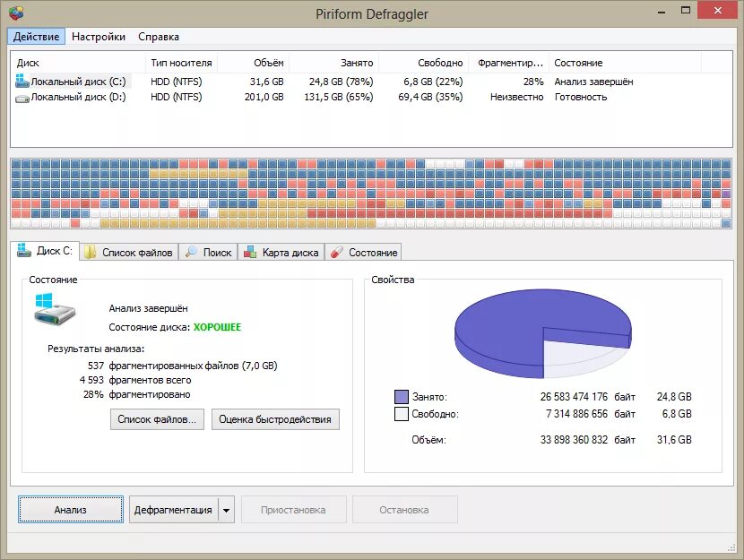Click the white Свободно legend swatch

pyautogui.click(x=401, y=414)
